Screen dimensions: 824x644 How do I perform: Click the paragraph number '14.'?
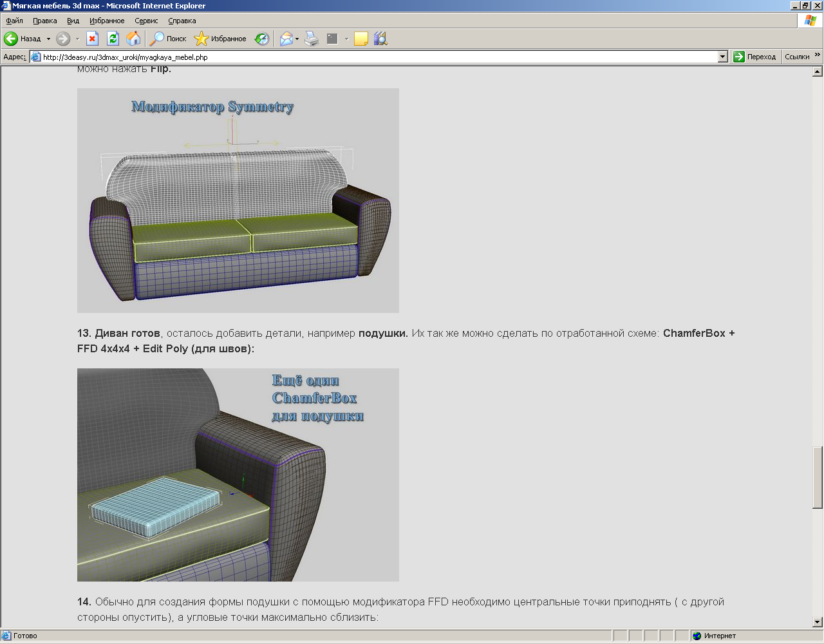[x=84, y=601]
